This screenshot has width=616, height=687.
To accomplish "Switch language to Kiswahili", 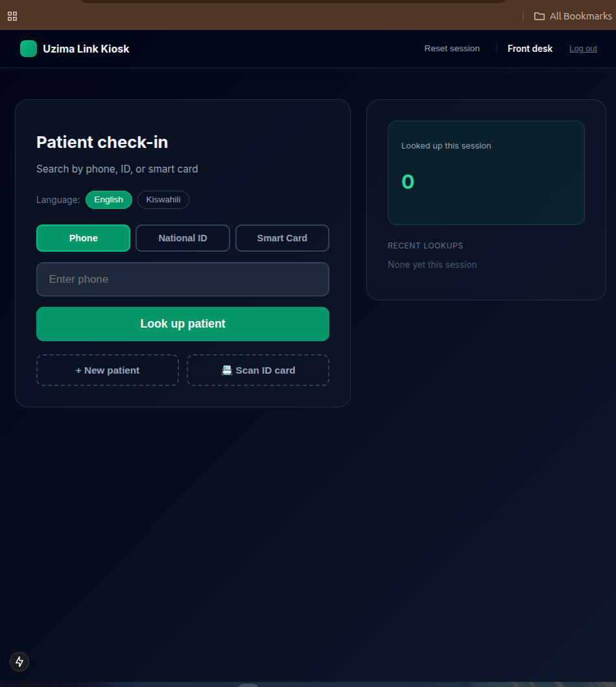I will (x=163, y=200).
